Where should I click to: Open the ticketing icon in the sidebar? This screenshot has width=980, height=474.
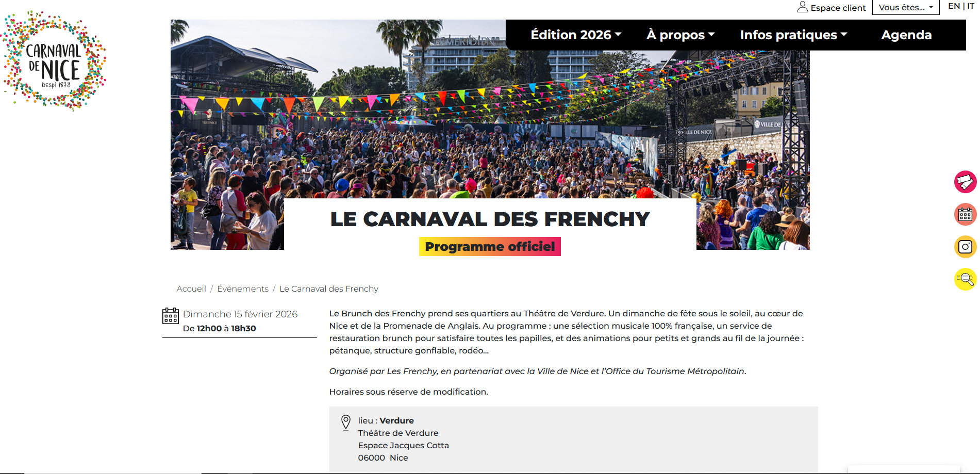coord(965,182)
